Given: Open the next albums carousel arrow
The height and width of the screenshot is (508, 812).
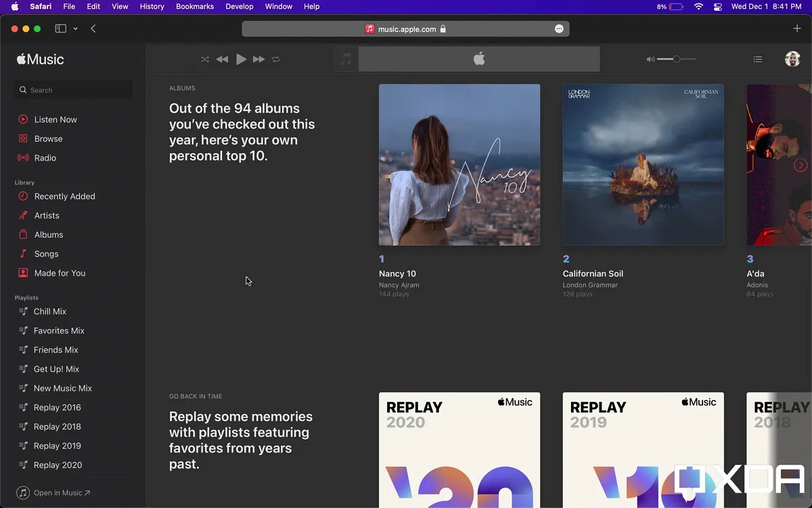Looking at the screenshot, I should coord(800,165).
